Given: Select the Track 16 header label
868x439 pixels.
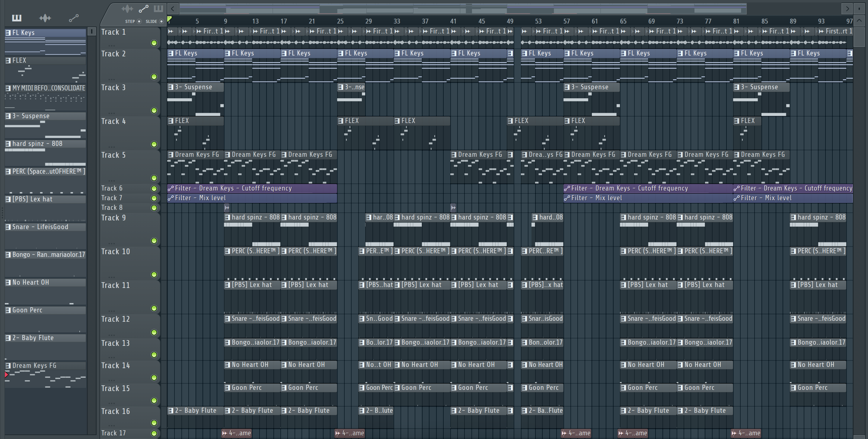Looking at the screenshot, I should coord(116,411).
